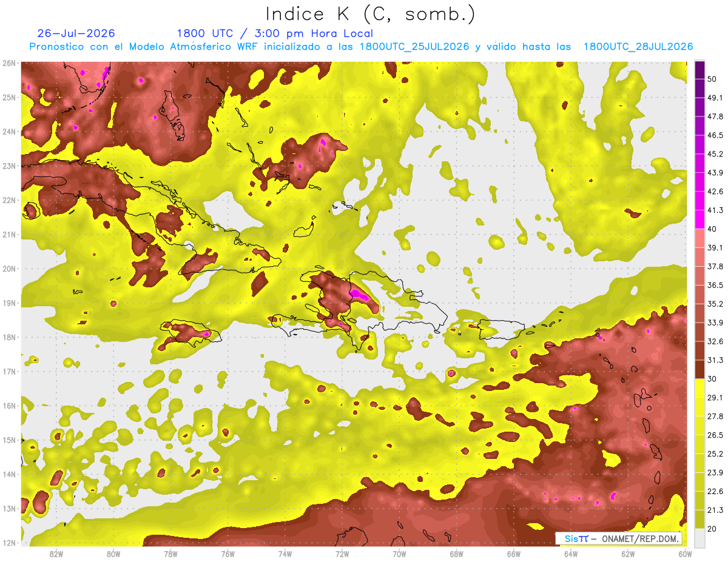Click the '13N' latitude label
This screenshot has width=728, height=562.
click(8, 508)
